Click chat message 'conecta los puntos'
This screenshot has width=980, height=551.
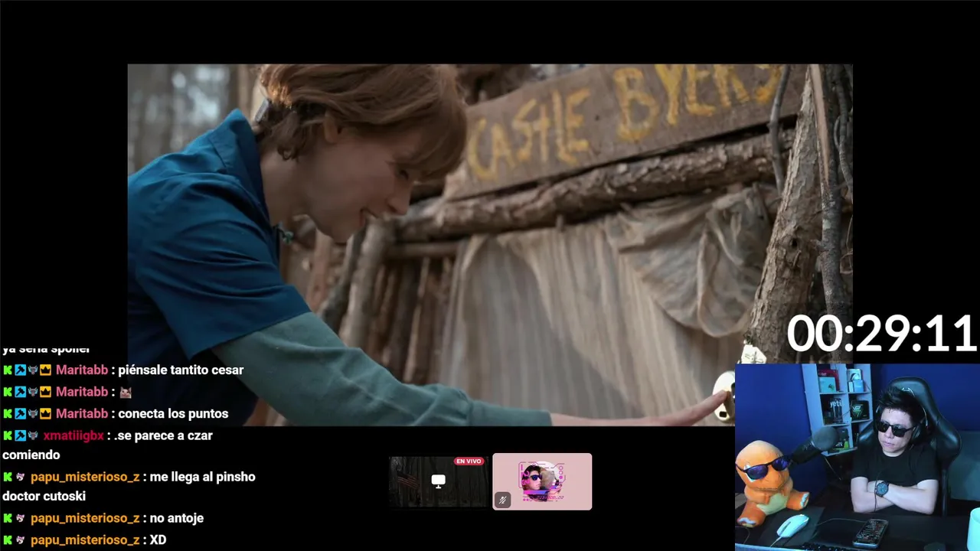pyautogui.click(x=173, y=414)
